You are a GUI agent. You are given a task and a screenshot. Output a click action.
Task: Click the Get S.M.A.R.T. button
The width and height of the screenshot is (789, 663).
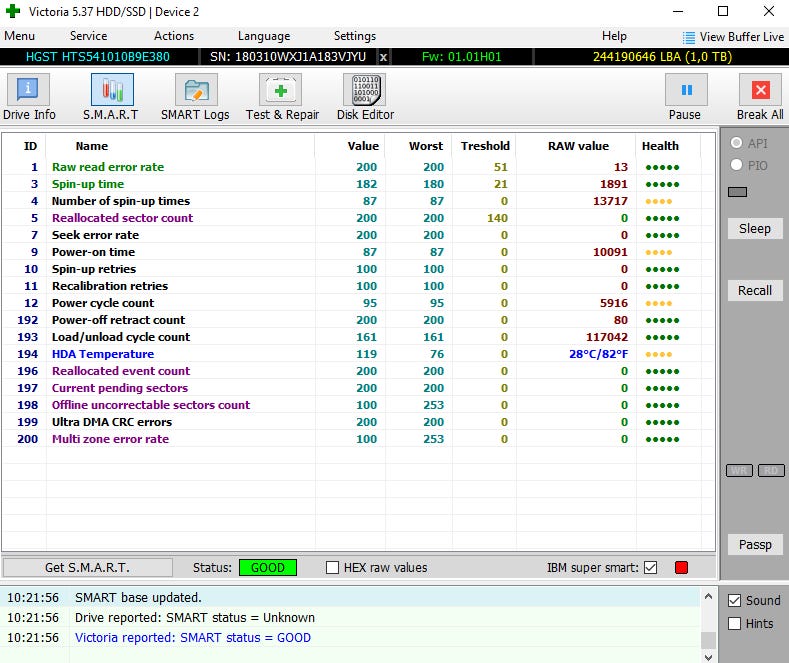pos(87,568)
